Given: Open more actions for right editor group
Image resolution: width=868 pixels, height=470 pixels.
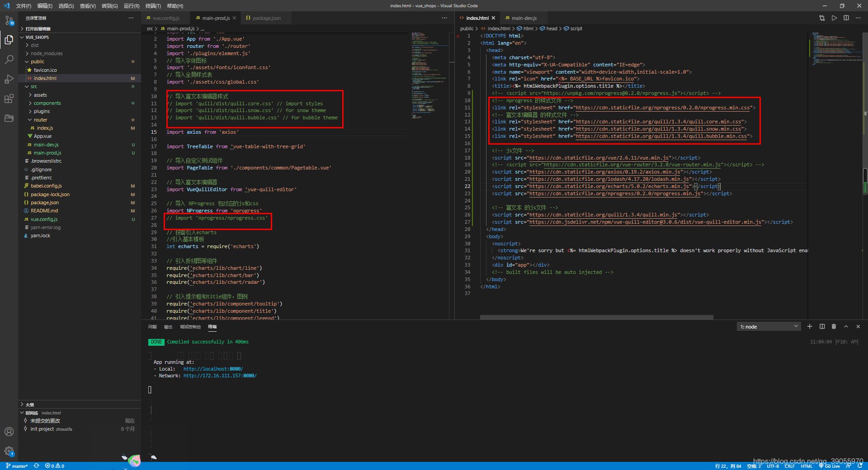Looking at the screenshot, I should (858, 18).
